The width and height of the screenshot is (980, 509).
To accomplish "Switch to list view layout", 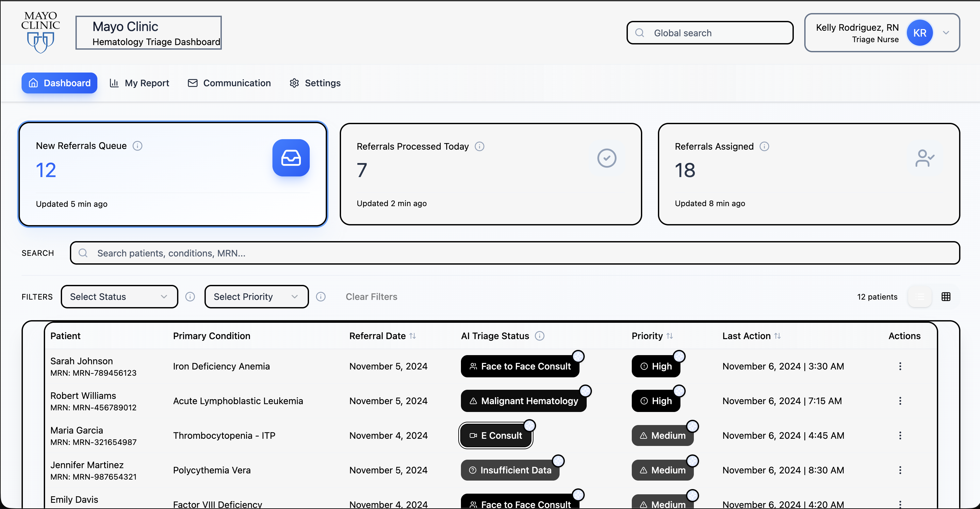I will pos(920,297).
